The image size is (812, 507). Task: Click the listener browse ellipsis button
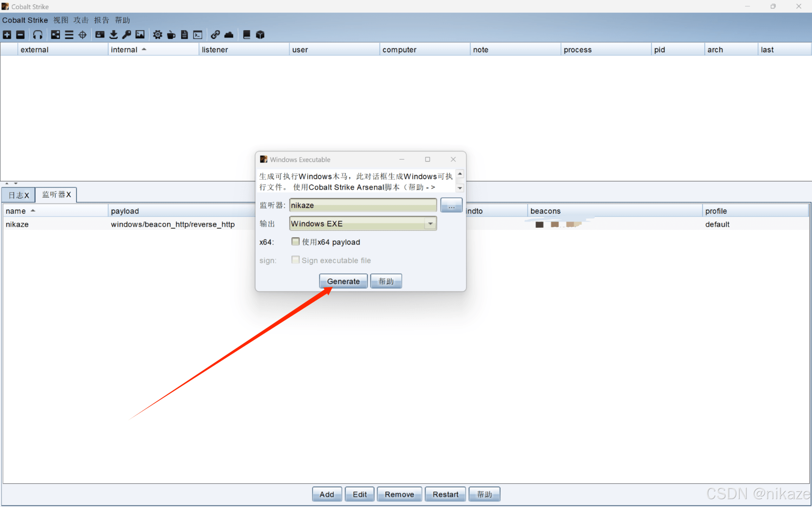451,205
